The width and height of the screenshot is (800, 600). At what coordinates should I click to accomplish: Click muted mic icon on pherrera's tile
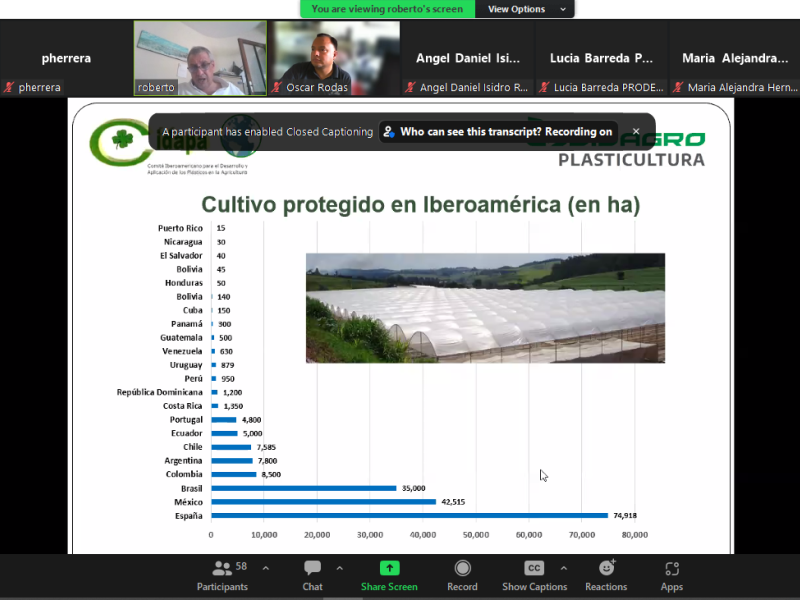point(9,88)
